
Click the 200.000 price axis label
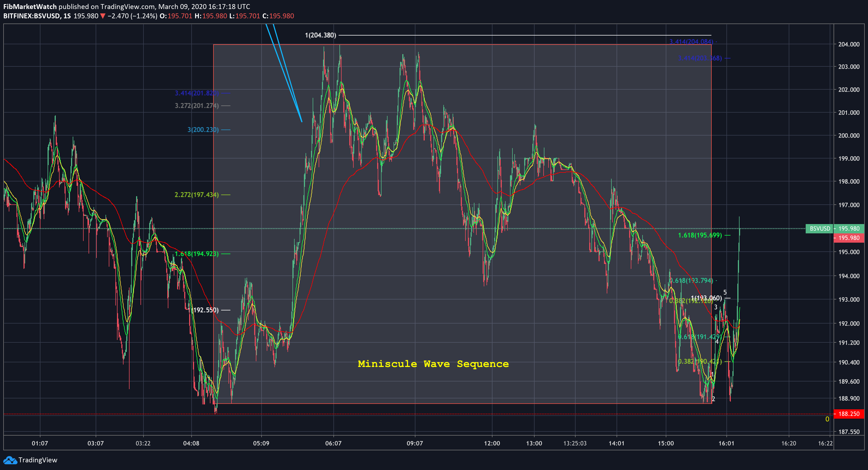(x=849, y=136)
